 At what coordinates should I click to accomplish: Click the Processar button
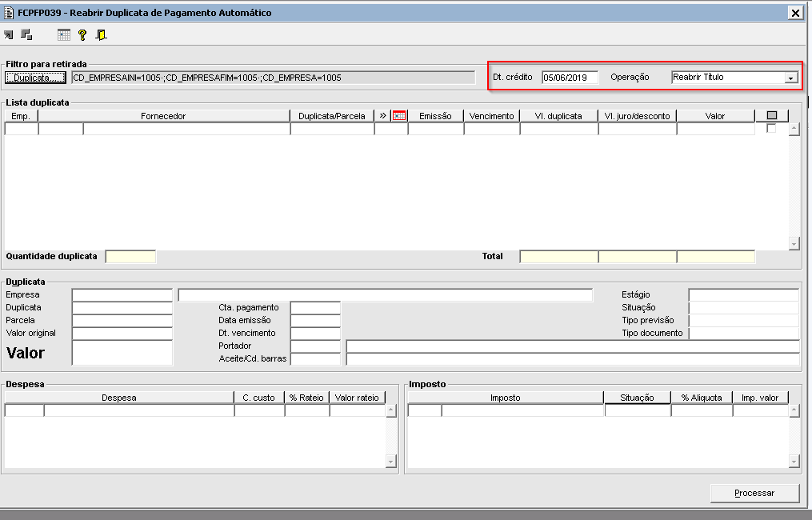click(x=754, y=493)
